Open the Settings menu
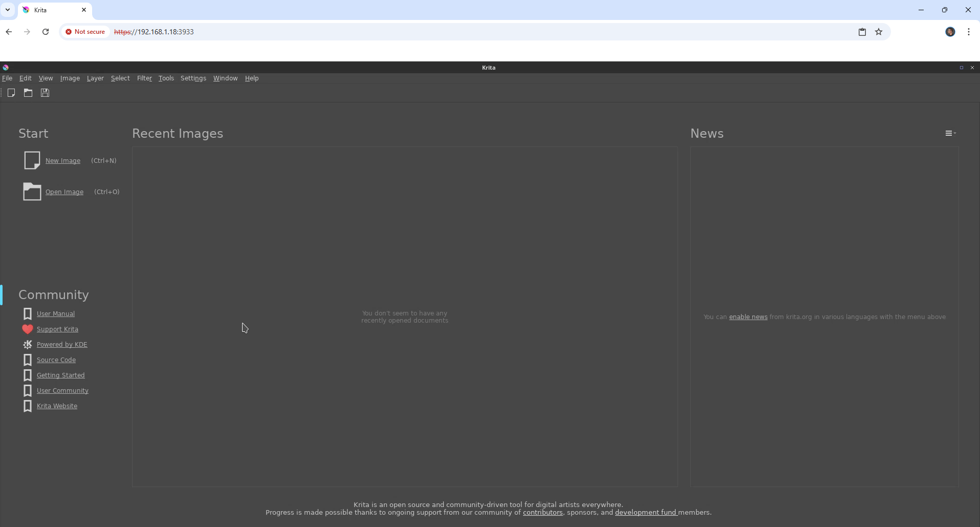The height and width of the screenshot is (527, 980). click(193, 78)
